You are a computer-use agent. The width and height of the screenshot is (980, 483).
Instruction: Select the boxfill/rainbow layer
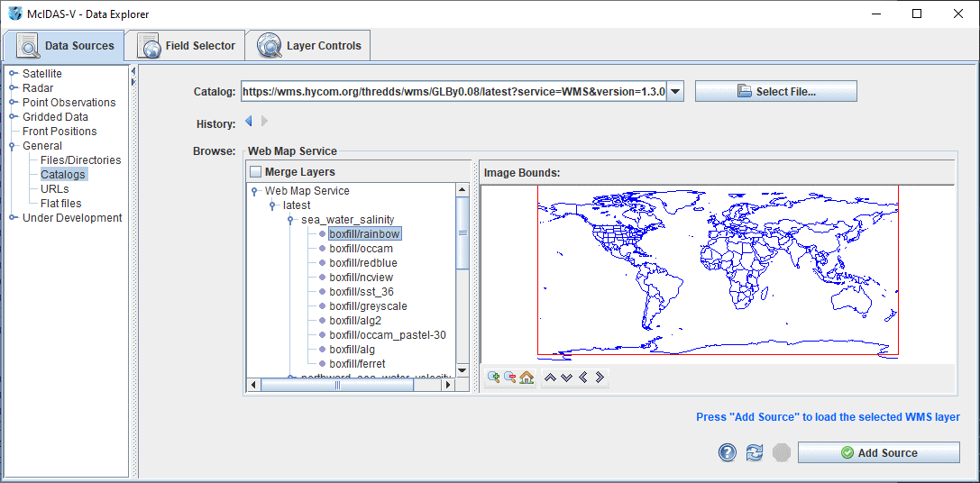(x=364, y=233)
